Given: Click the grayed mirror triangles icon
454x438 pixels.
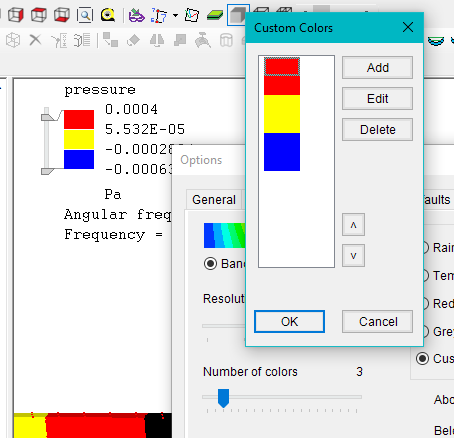Looking at the screenshot, I should click(x=156, y=40).
